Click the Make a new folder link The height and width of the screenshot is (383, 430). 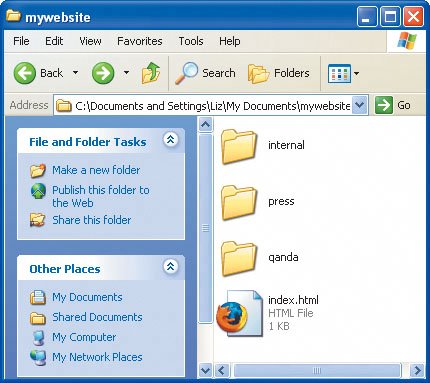tap(96, 170)
